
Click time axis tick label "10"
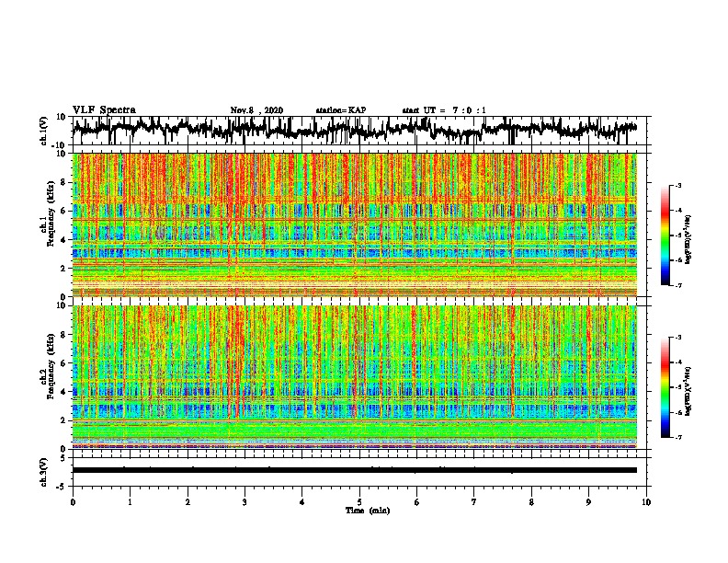click(646, 502)
